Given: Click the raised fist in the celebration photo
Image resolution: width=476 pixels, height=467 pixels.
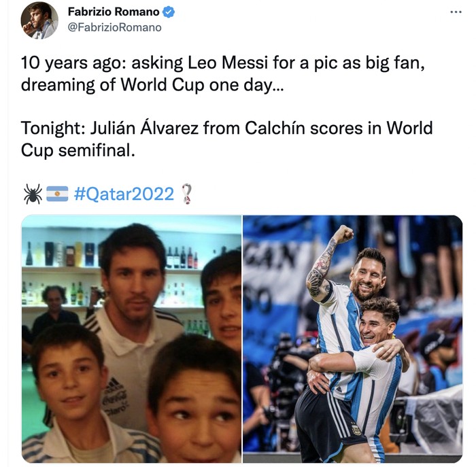Looking at the screenshot, I should coord(343,235).
